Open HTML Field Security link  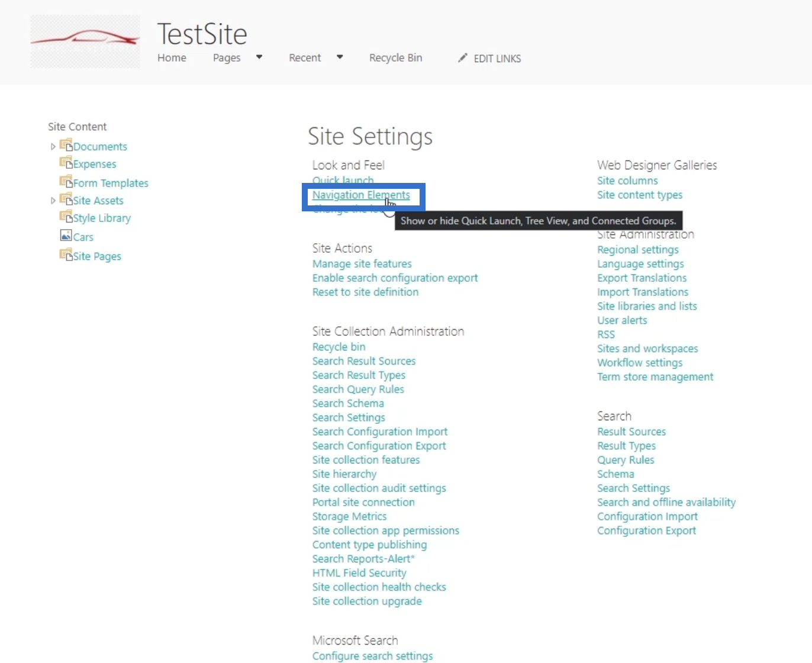coord(360,573)
